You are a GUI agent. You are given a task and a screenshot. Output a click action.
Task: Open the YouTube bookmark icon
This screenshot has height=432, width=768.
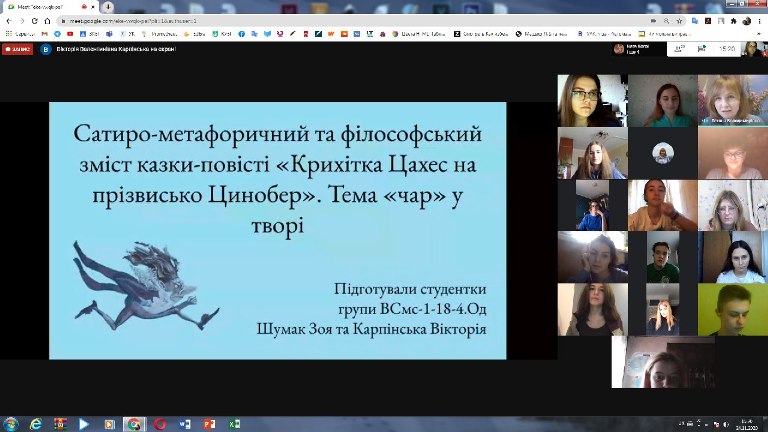pos(70,34)
